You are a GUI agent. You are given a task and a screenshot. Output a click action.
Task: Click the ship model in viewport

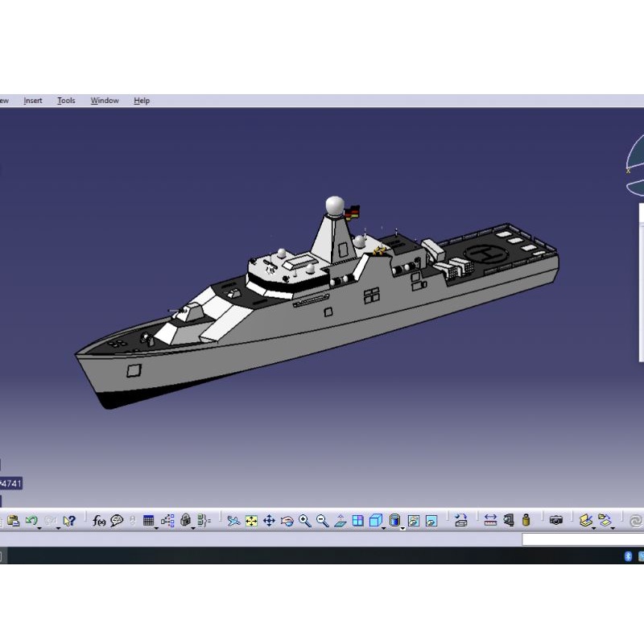[x=316, y=303]
